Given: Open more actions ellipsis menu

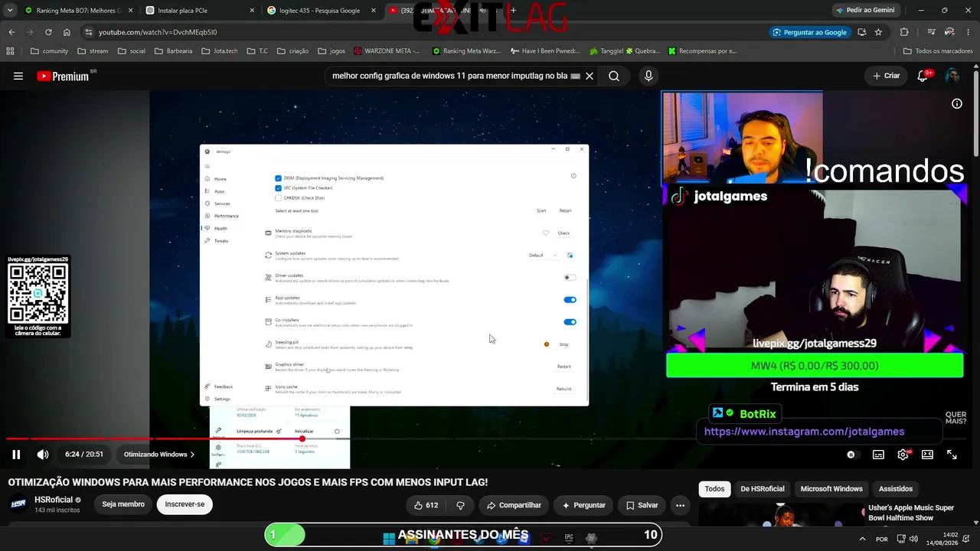Looking at the screenshot, I should [x=680, y=505].
